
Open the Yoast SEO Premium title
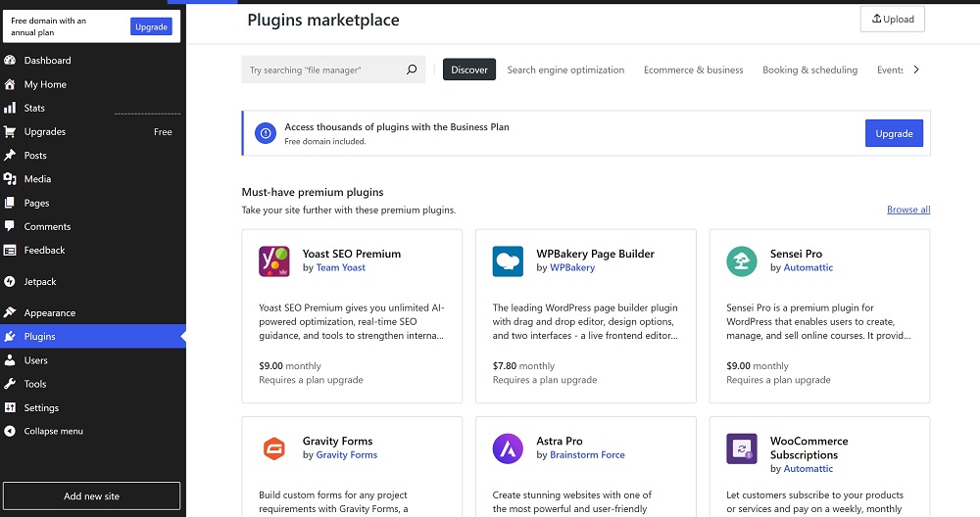(352, 254)
